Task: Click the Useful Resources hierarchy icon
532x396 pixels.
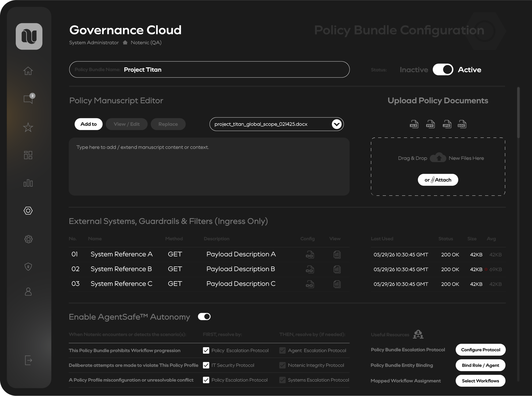Action: pyautogui.click(x=418, y=334)
